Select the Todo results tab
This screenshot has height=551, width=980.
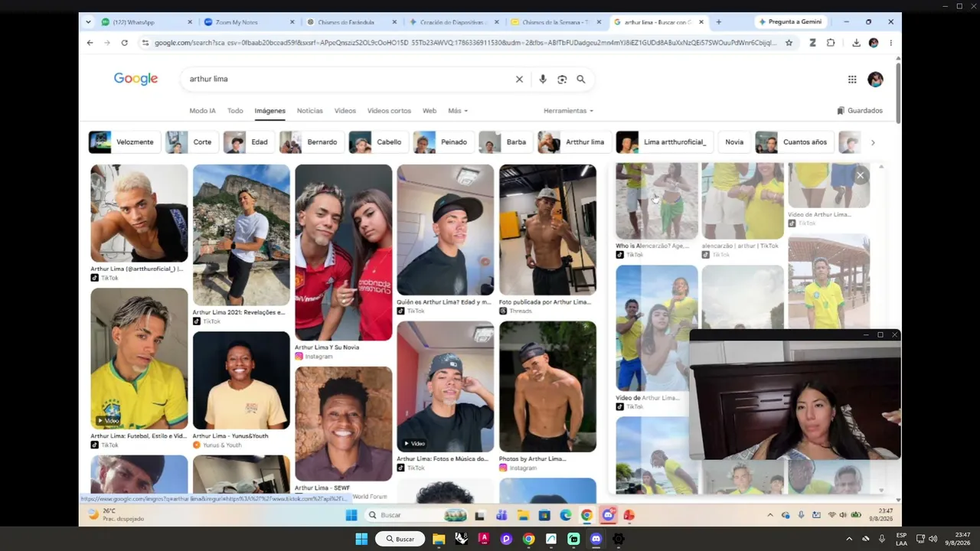pyautogui.click(x=235, y=111)
